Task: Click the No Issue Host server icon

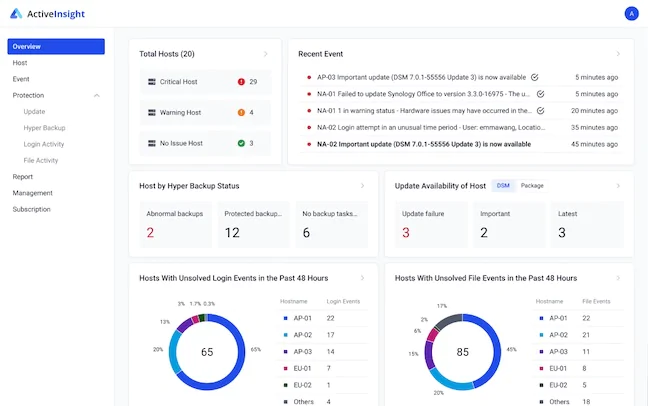Action: click(152, 143)
